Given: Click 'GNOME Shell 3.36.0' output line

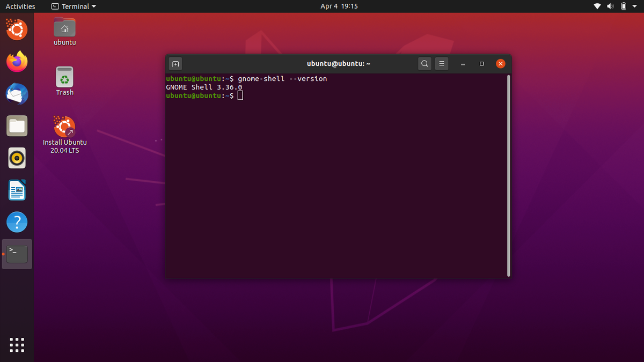Looking at the screenshot, I should click(x=204, y=87).
